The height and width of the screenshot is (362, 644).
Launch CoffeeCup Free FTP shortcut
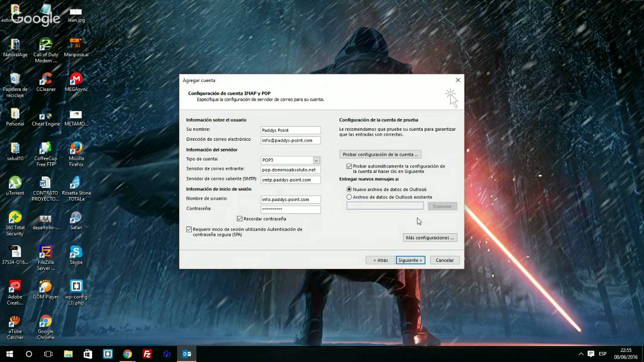point(46,154)
